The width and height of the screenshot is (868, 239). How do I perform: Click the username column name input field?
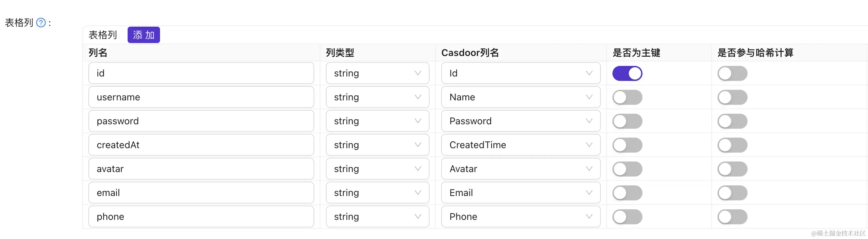click(x=201, y=97)
